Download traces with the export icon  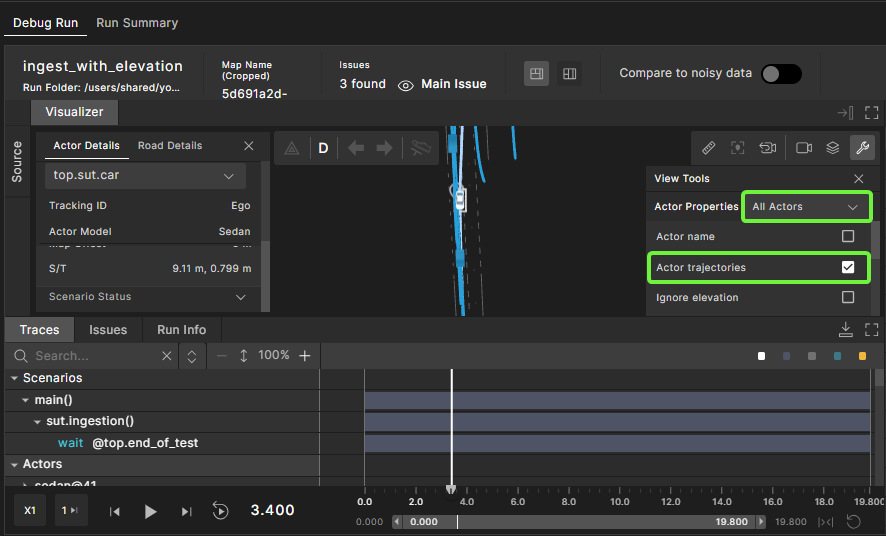(x=845, y=329)
